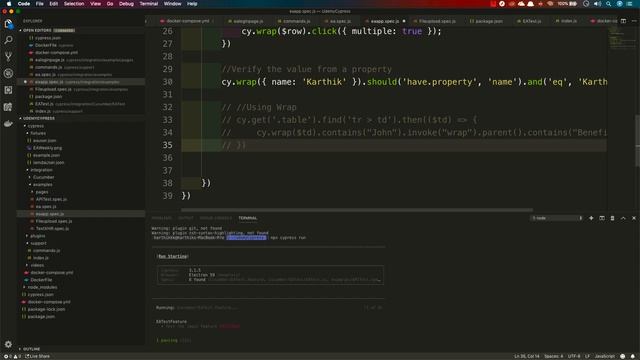The width and height of the screenshot is (640, 360).
Task: Collapse the integration folder
Action: click(x=41, y=170)
